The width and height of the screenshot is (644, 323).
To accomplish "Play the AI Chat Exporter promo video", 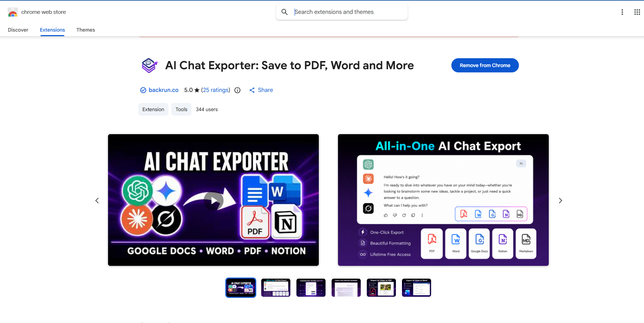I will point(214,201).
